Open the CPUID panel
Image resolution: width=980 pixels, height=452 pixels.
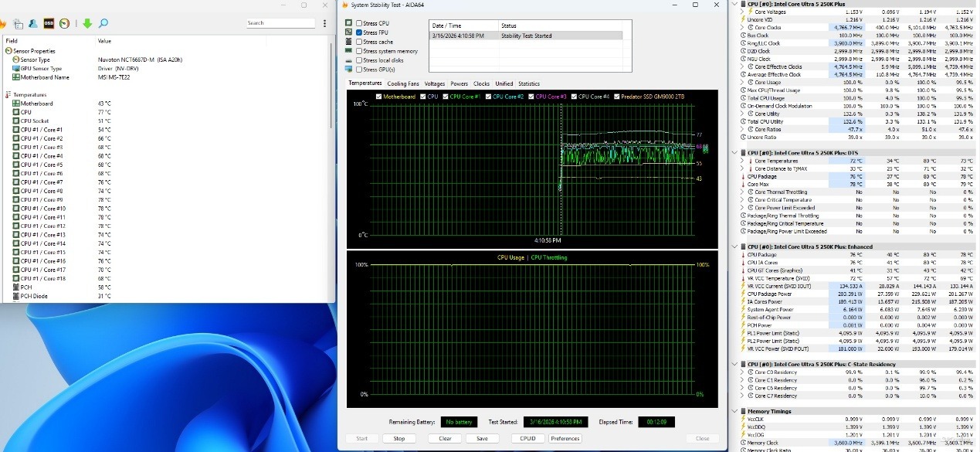527,438
